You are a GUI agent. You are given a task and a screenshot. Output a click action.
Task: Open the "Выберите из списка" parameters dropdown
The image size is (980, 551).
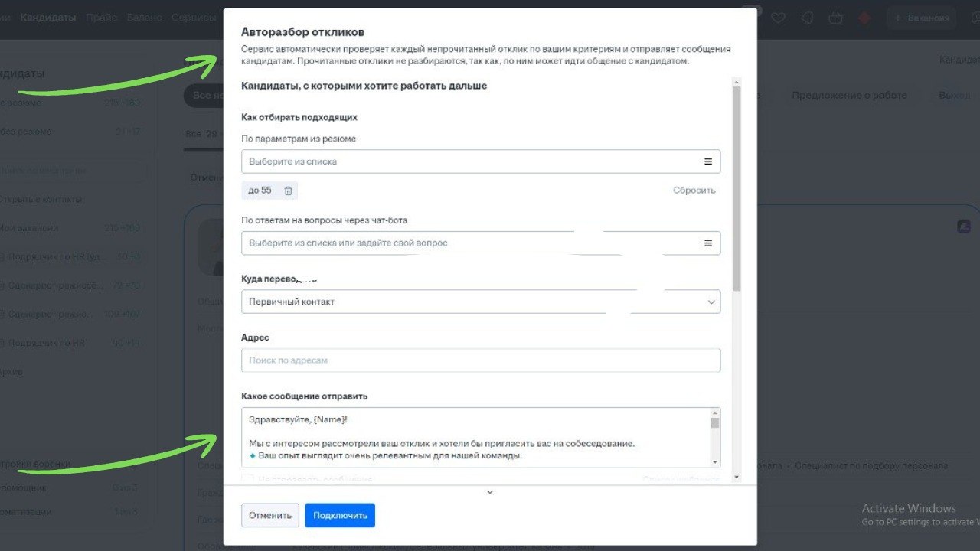tap(481, 161)
